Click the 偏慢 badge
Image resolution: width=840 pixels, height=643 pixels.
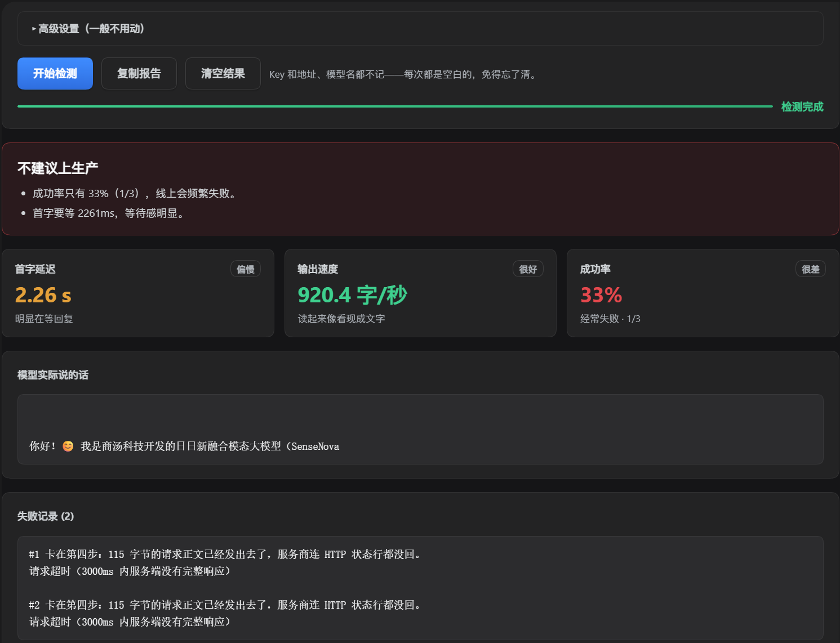click(246, 269)
